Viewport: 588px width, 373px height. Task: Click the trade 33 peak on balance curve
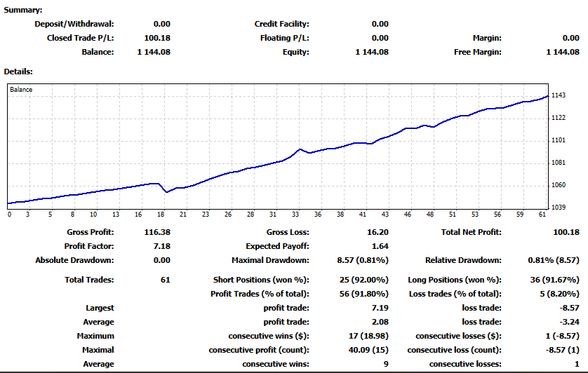(299, 149)
